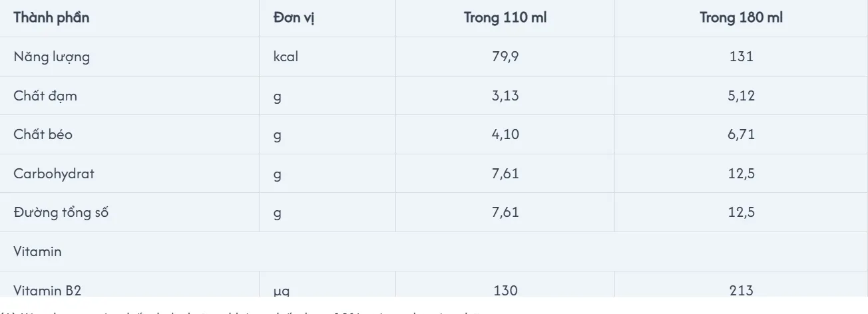Click the "Trong 180 ml" column header
Viewport: 868px width, 314px height.
tap(741, 18)
